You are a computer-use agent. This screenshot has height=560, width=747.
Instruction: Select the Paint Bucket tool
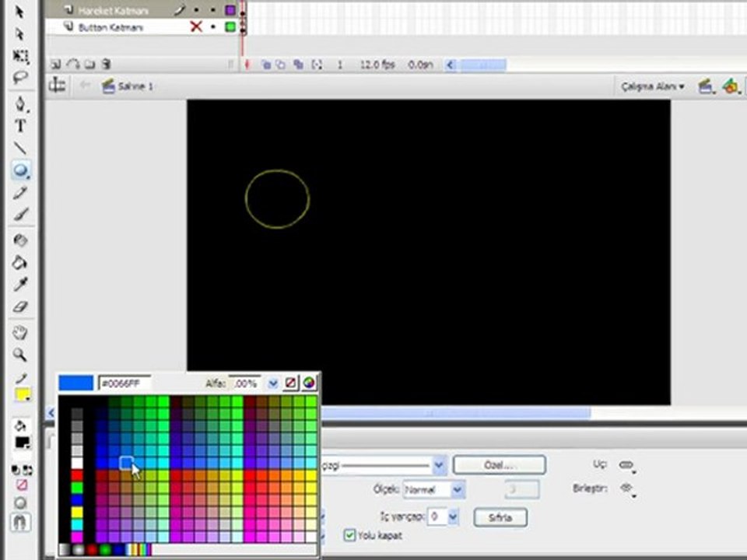tap(20, 263)
